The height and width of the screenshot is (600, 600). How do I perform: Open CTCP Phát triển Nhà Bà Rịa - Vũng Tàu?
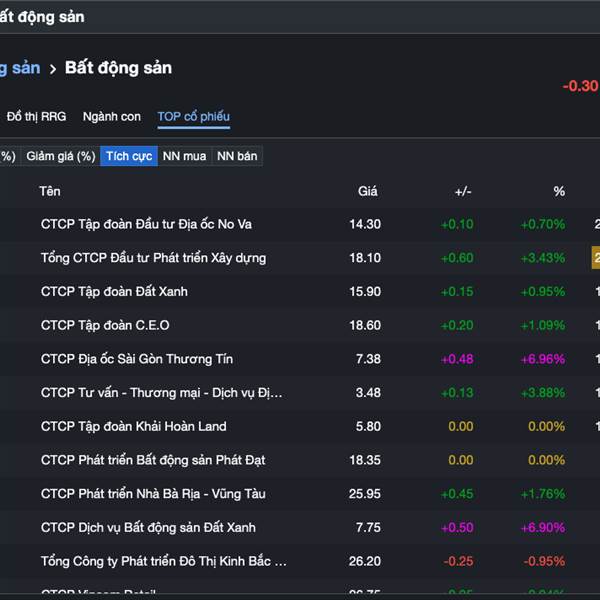click(153, 494)
